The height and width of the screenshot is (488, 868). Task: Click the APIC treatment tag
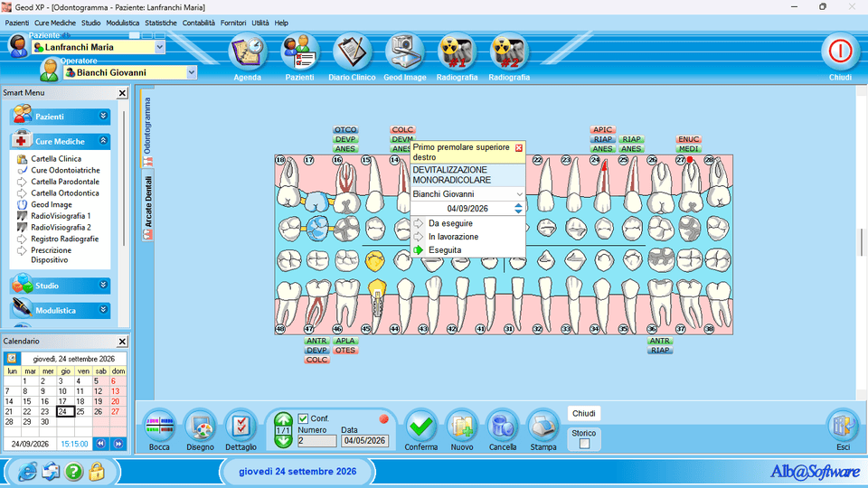602,129
